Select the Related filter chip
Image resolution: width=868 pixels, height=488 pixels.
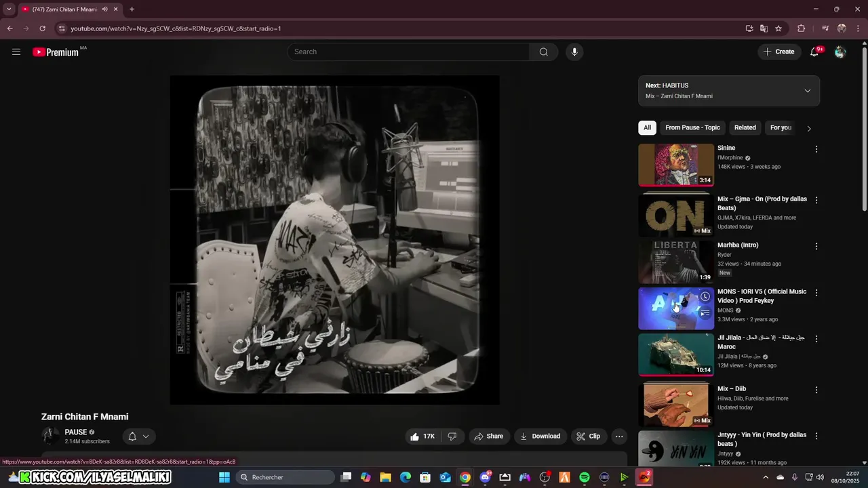pos(745,127)
